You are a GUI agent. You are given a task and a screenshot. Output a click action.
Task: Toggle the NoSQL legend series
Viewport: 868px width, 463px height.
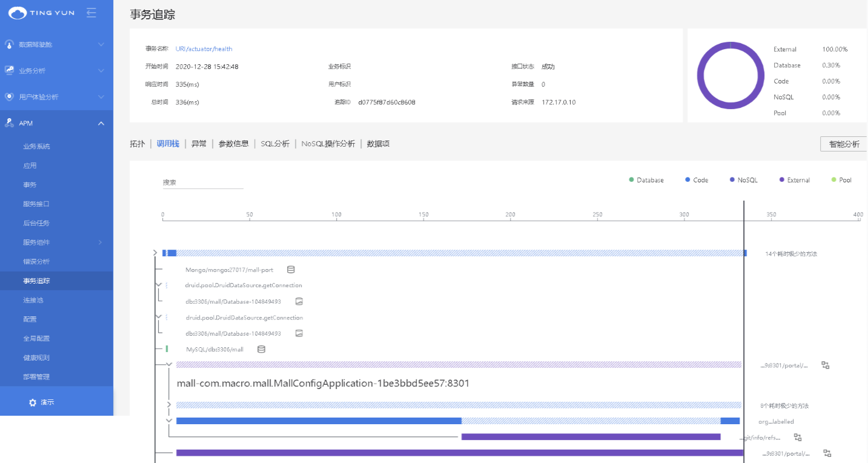tap(744, 180)
